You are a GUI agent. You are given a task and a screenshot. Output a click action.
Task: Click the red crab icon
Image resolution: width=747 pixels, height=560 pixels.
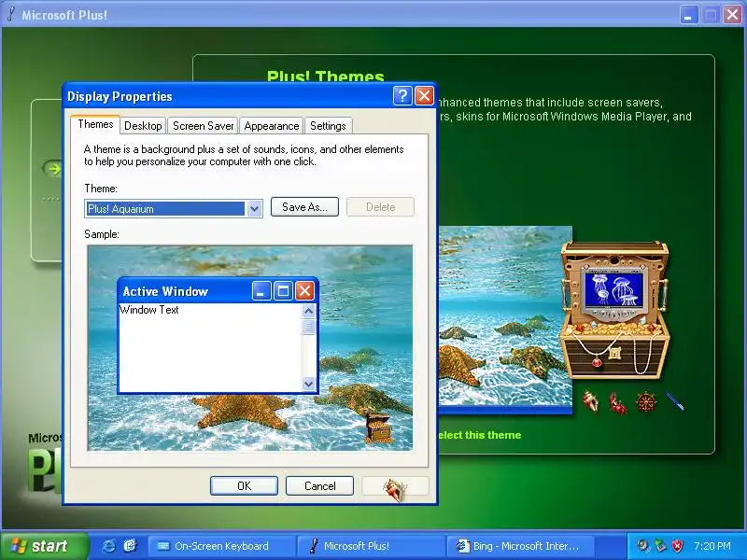pyautogui.click(x=618, y=403)
